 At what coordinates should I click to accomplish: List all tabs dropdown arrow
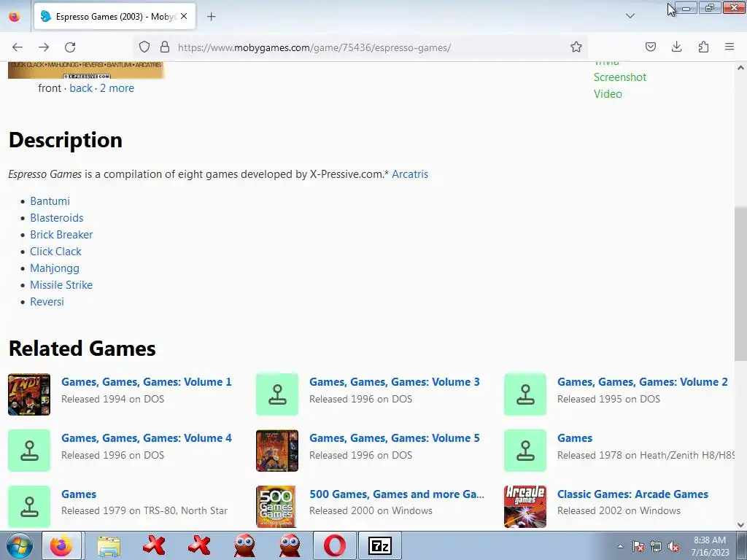(630, 16)
